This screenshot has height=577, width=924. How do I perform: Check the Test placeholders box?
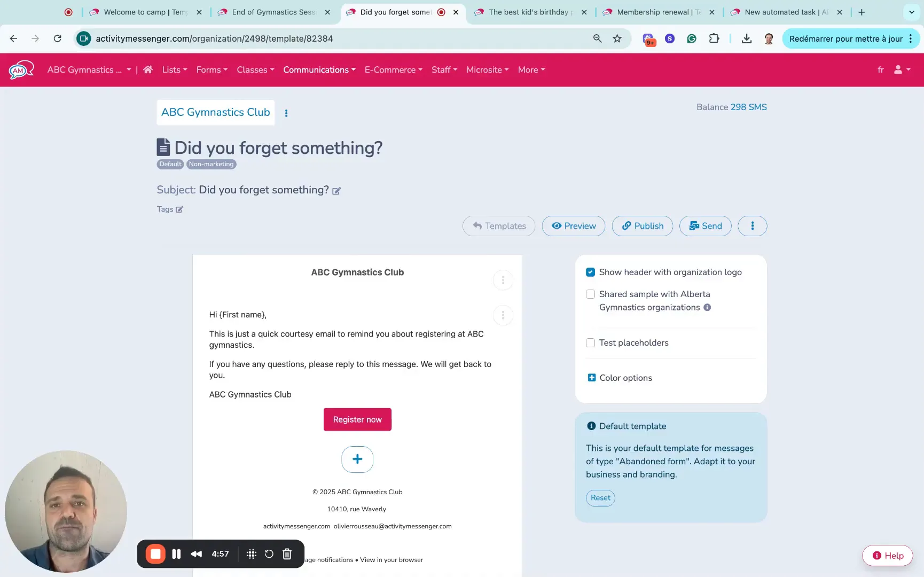click(x=590, y=343)
